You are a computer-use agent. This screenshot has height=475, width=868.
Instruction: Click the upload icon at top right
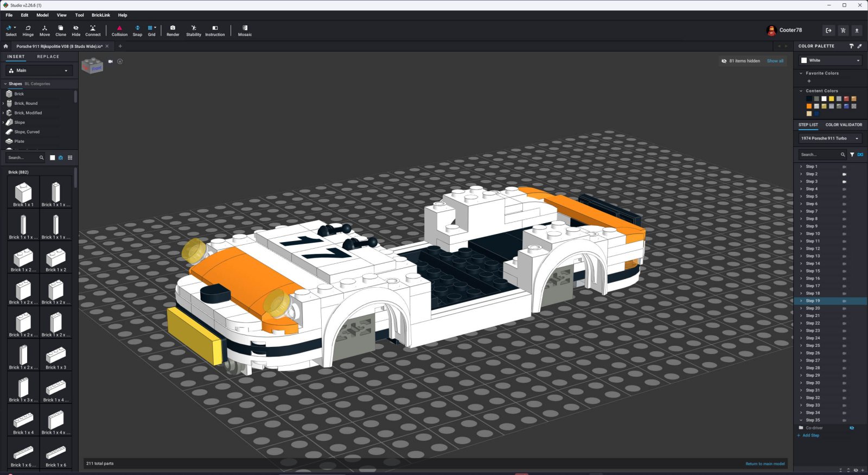point(857,30)
